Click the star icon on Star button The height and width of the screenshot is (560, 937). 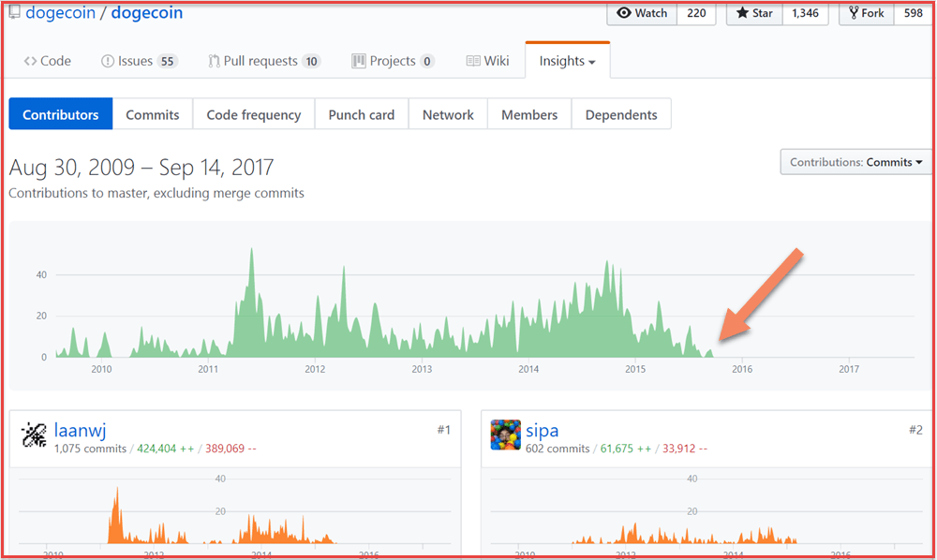(741, 12)
